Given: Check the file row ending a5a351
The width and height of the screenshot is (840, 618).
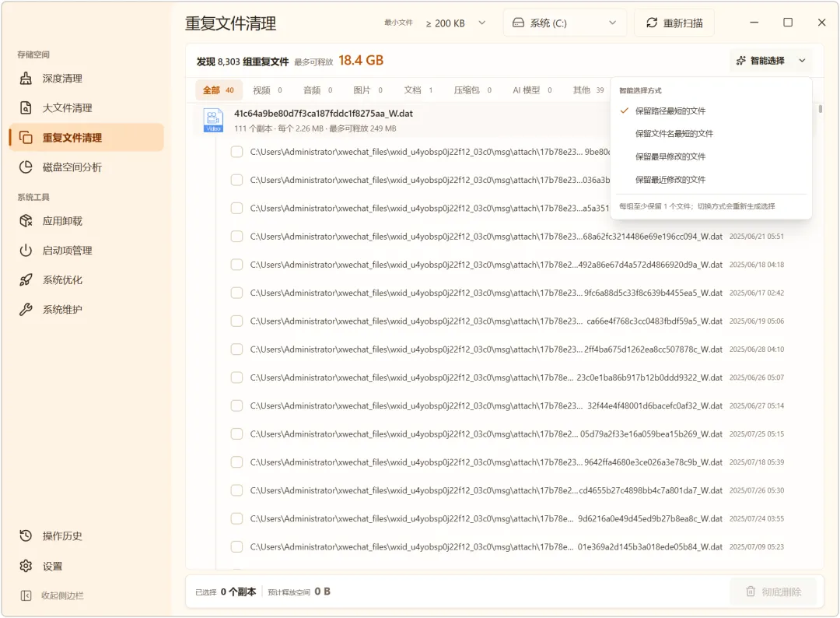Looking at the screenshot, I should click(x=236, y=208).
